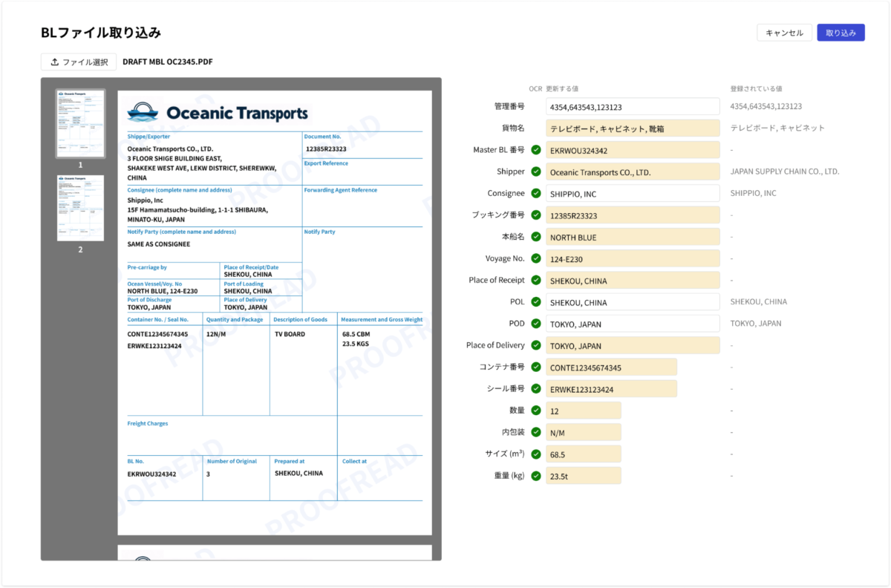Edit the POL field SHEKOU, CHINA

coord(633,302)
